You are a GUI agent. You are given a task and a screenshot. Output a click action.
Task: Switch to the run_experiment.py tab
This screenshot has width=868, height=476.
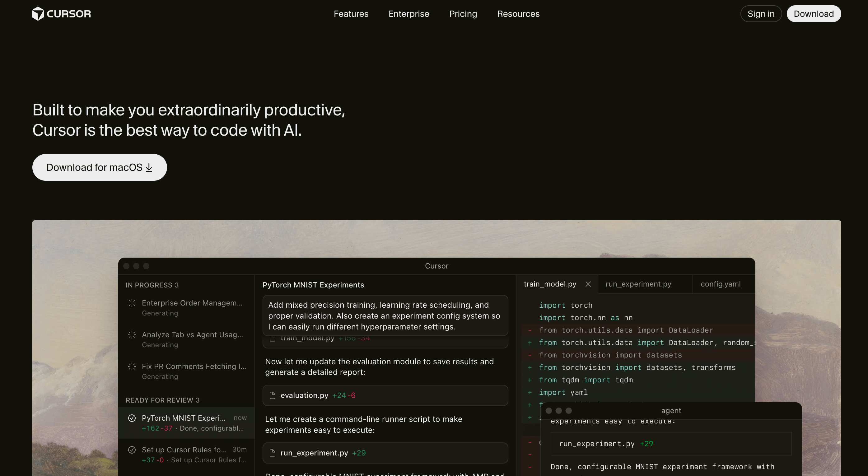click(638, 284)
